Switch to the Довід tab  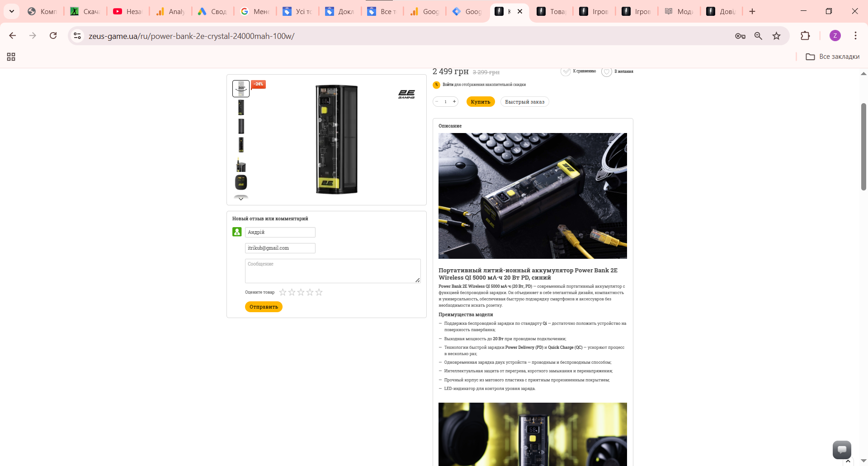(x=721, y=11)
